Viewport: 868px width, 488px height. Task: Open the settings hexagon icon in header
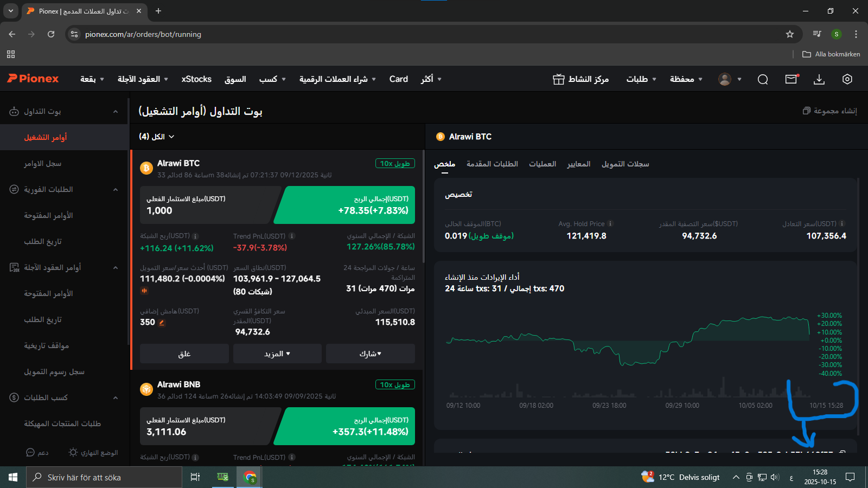point(847,79)
